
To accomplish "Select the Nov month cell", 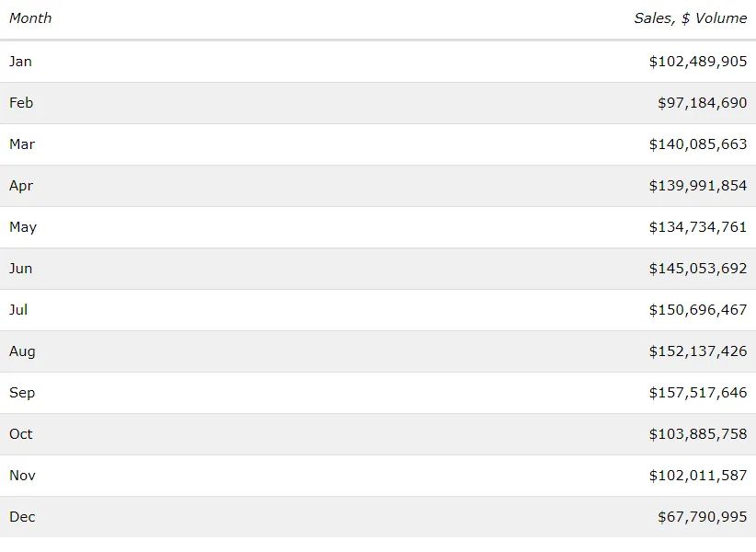I will (x=22, y=476).
